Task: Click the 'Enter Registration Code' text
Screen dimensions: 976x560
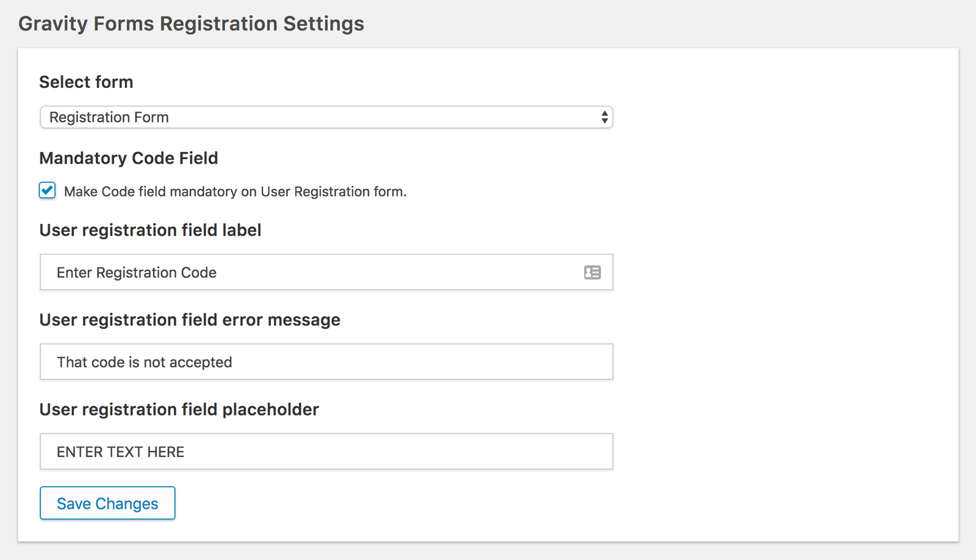Action: point(137,273)
